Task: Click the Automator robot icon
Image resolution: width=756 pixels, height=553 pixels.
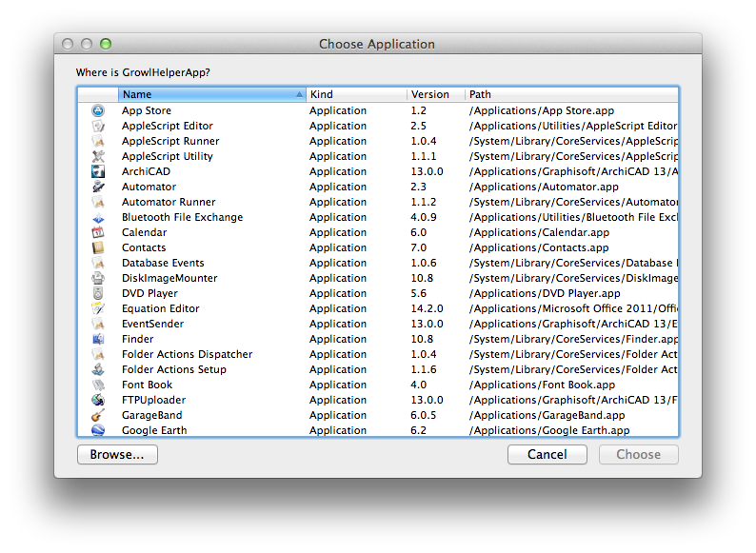Action: pos(98,187)
